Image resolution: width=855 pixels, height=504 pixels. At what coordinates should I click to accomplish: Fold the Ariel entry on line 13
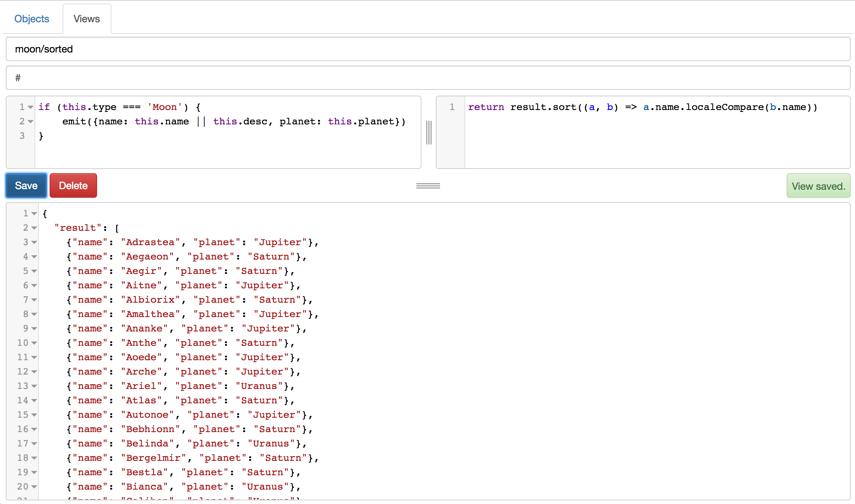coord(34,386)
